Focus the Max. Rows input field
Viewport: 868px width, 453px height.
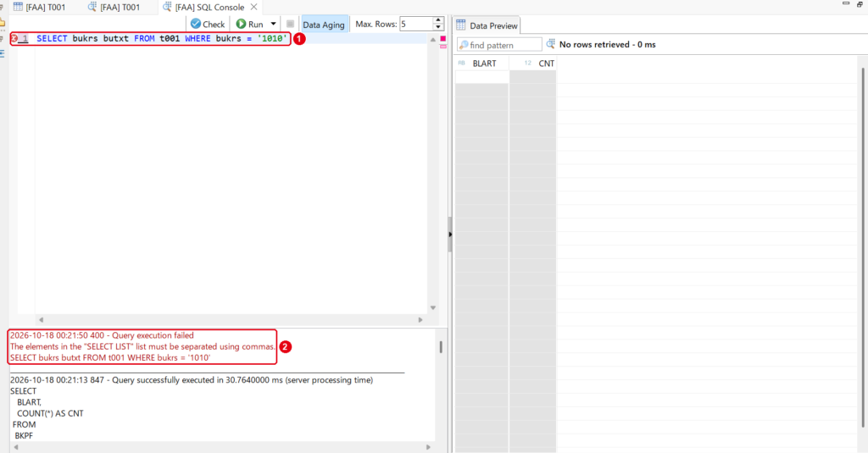point(415,24)
